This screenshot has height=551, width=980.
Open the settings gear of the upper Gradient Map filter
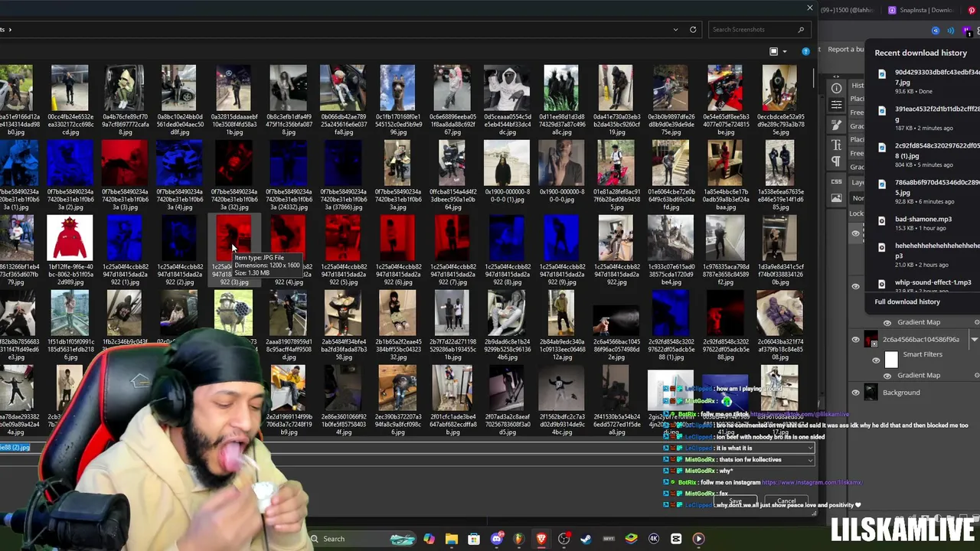point(977,322)
